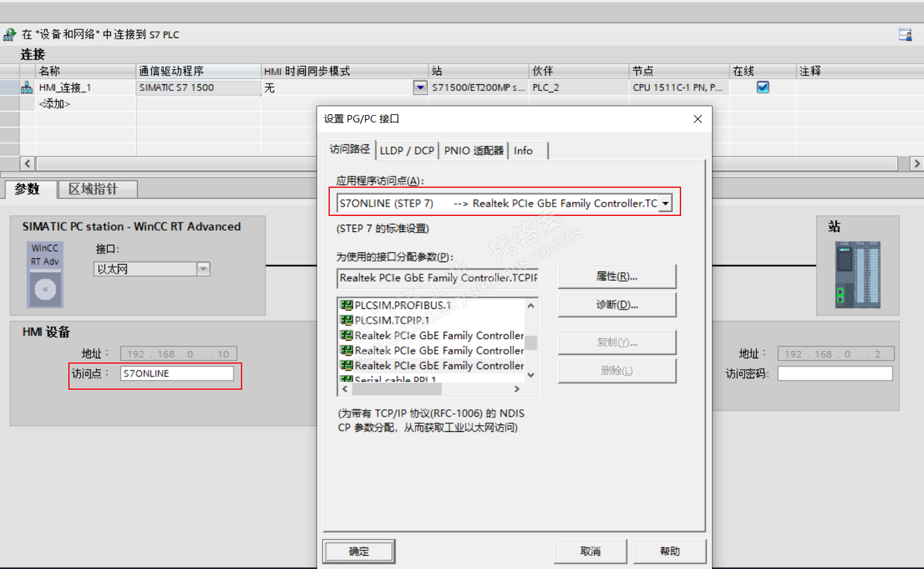Click the HMI 时间同步模式 column header
Viewport: 924px width, 569px height.
click(x=345, y=71)
